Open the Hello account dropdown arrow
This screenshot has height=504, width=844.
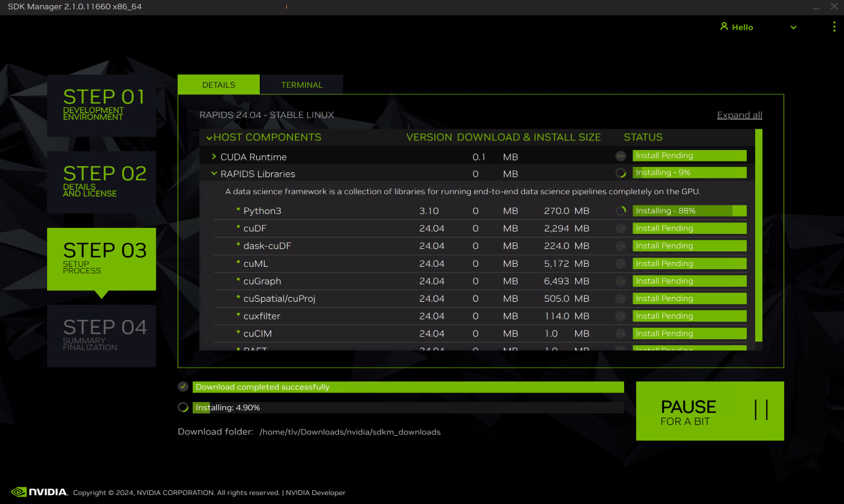[793, 27]
